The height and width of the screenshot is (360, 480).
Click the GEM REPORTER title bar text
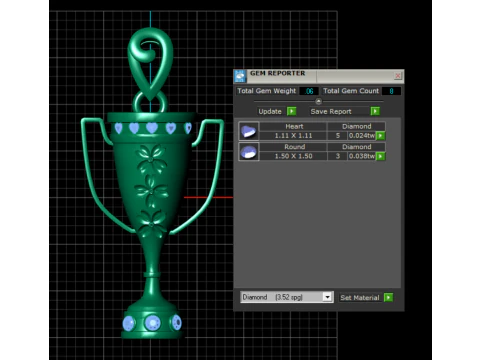277,73
